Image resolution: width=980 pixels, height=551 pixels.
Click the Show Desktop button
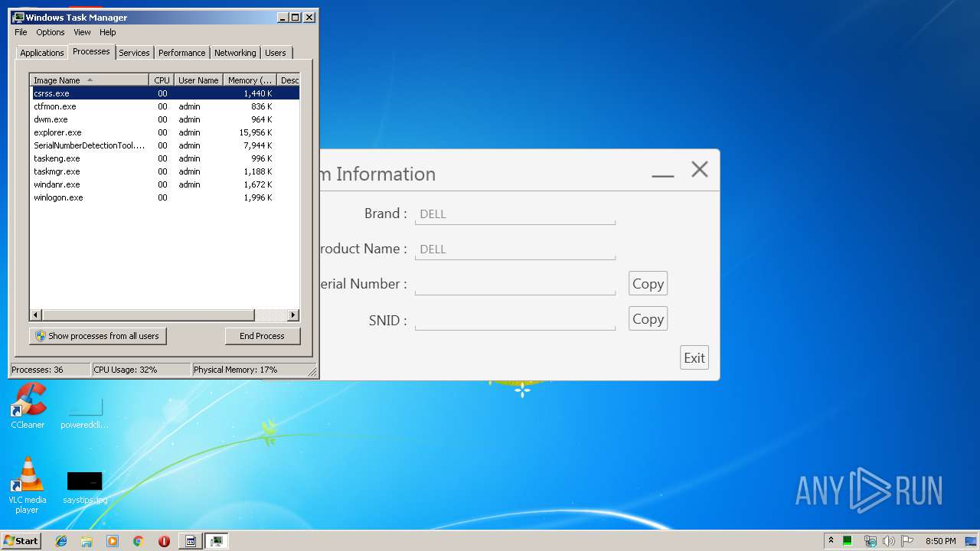pyautogui.click(x=972, y=541)
